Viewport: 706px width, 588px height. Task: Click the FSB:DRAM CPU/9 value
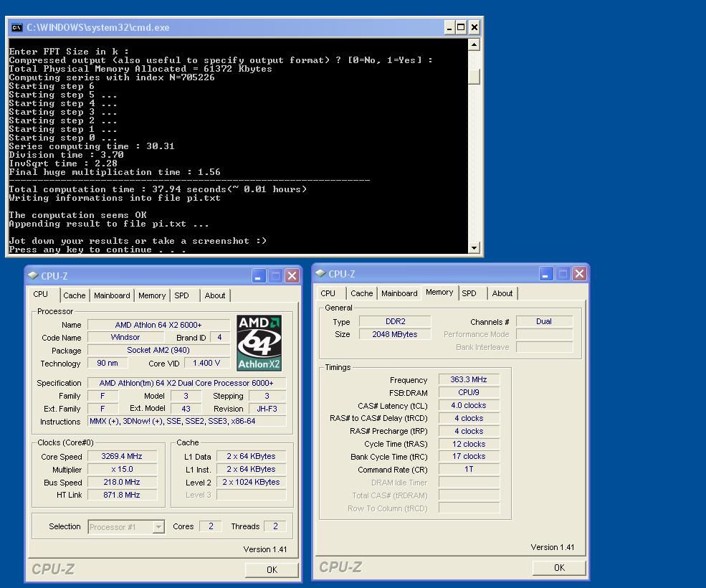pos(469,392)
